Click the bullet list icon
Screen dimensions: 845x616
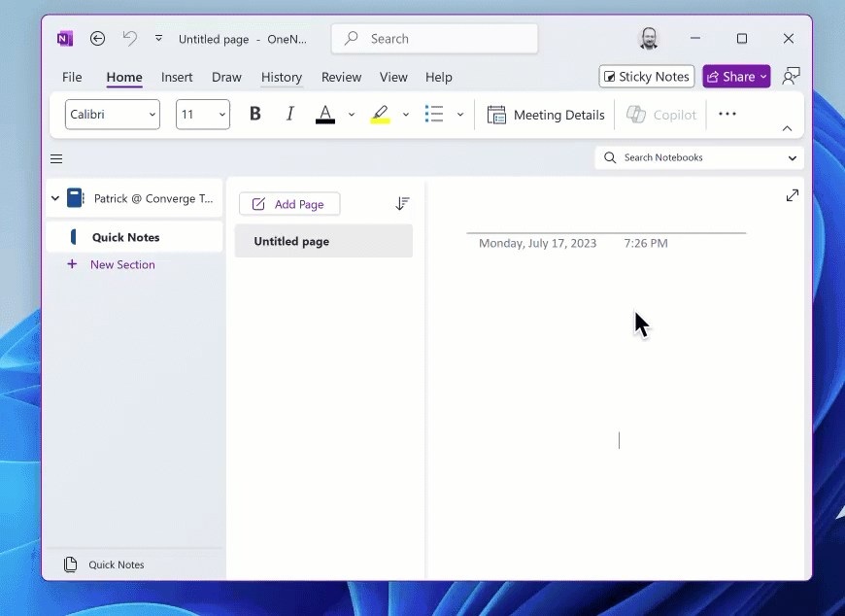click(x=434, y=115)
